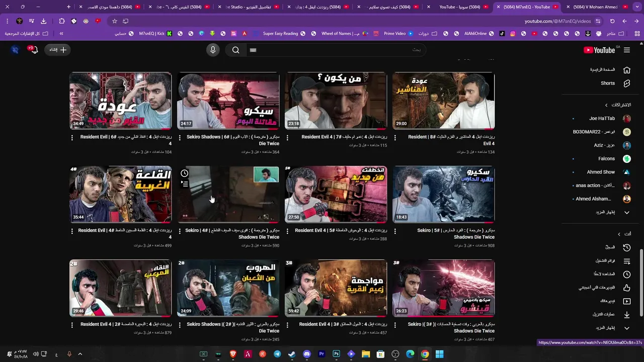Click the search magnifier button

[x=235, y=50]
